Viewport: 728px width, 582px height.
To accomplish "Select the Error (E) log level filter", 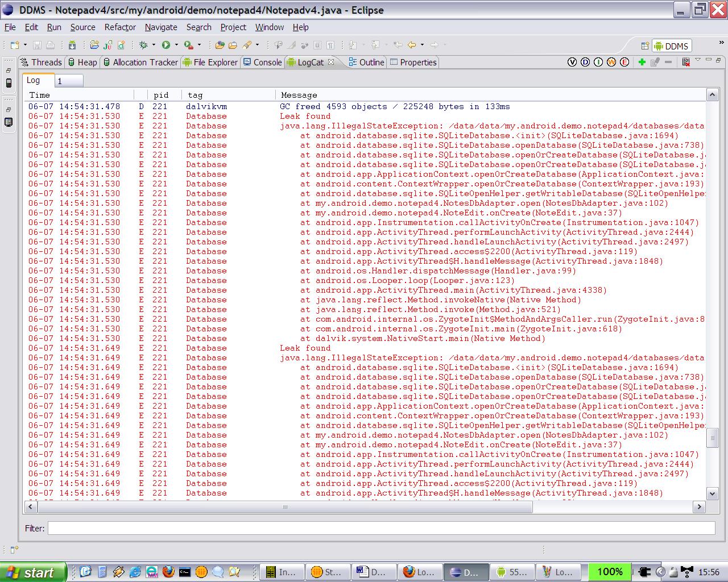I will point(624,62).
